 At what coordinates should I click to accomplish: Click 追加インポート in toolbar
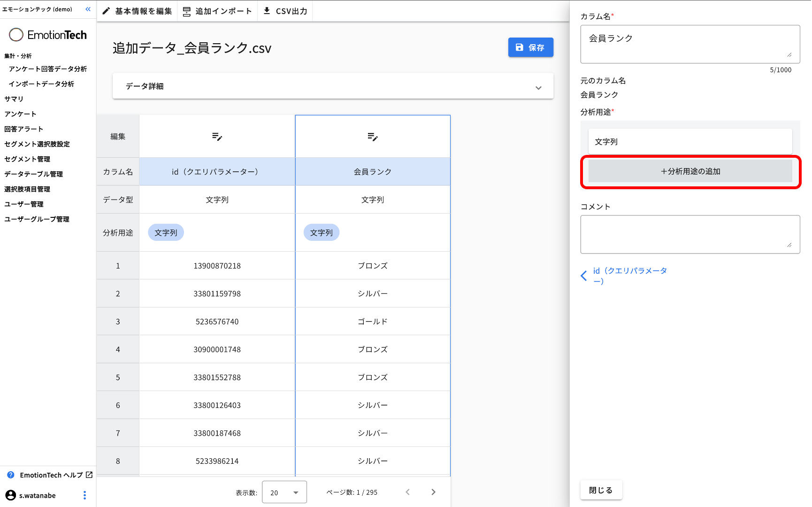217,11
